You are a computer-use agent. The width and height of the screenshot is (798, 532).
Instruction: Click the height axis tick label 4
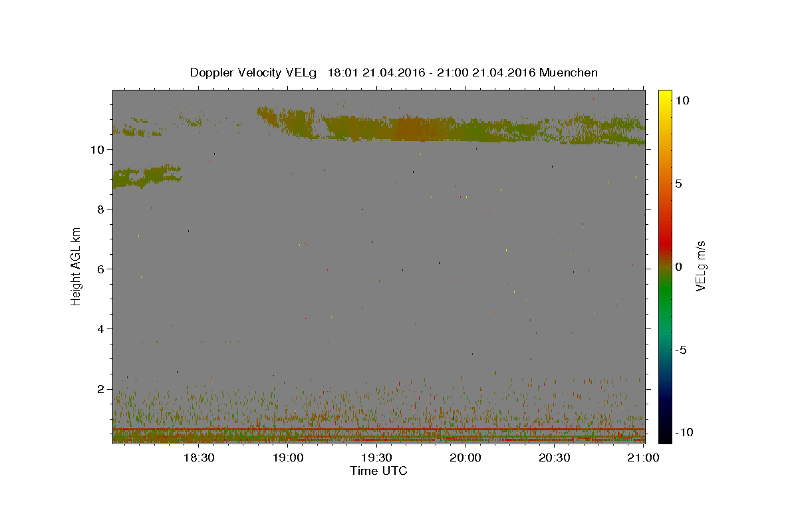click(x=100, y=329)
